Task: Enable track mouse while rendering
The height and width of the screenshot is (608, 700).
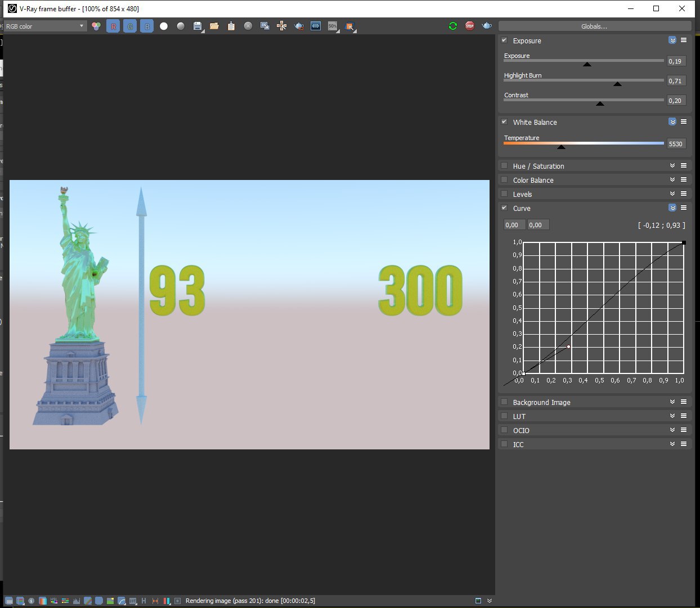Action: (282, 26)
